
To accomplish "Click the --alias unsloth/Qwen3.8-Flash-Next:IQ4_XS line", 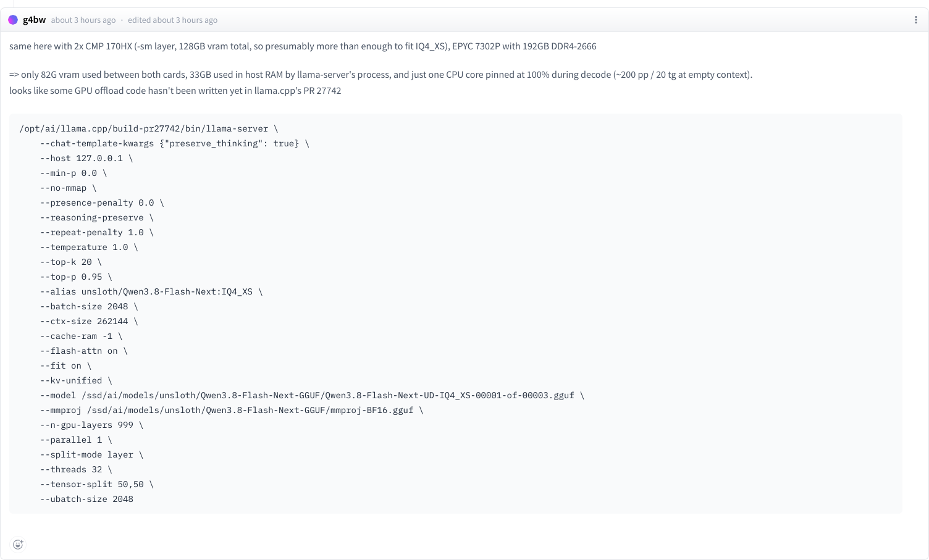I will (x=151, y=291).
